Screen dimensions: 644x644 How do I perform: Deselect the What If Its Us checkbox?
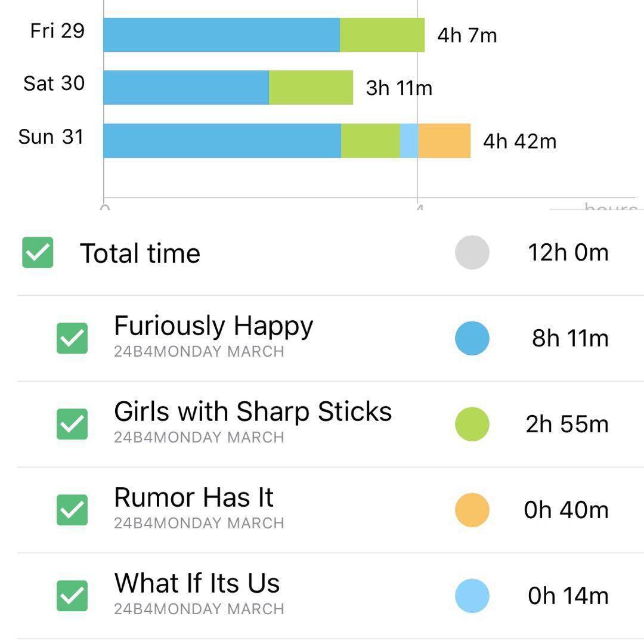coord(72,596)
